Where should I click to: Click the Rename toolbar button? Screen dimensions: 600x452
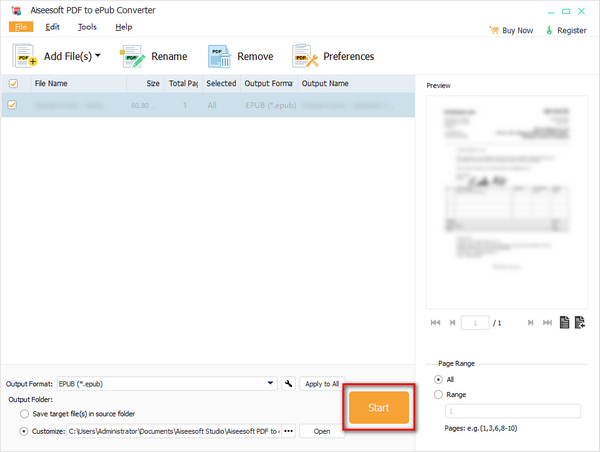(154, 56)
